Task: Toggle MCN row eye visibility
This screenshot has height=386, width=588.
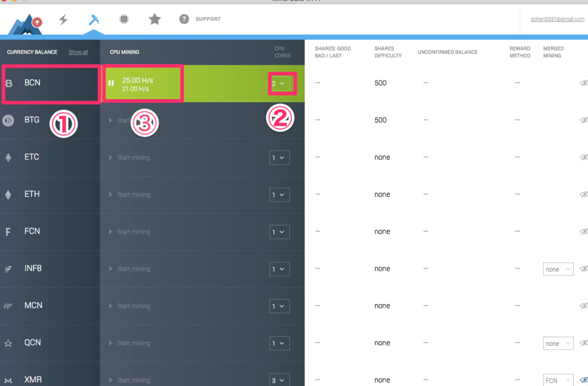Action: pos(584,305)
